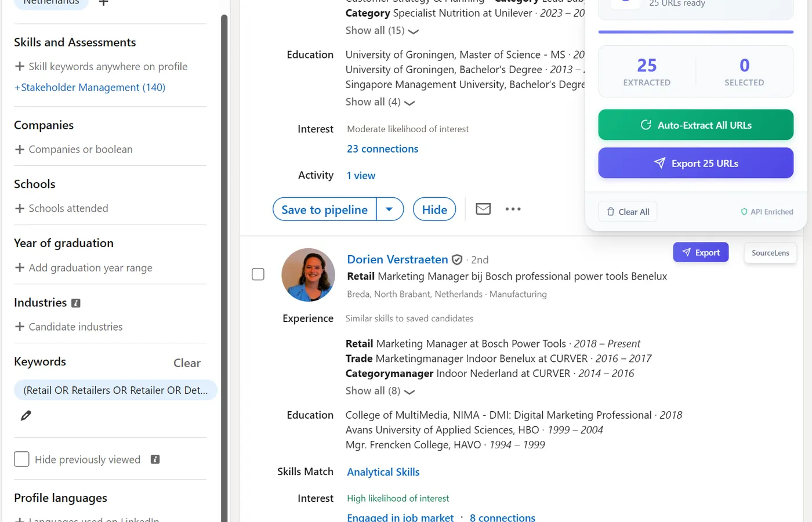Click the plus icon beside the Netherlands filter
Viewport: 812px width, 522px height.
[103, 3]
